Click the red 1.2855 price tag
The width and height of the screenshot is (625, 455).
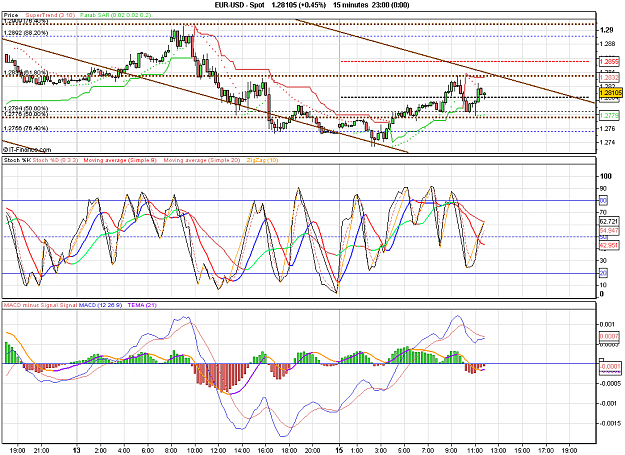point(609,61)
